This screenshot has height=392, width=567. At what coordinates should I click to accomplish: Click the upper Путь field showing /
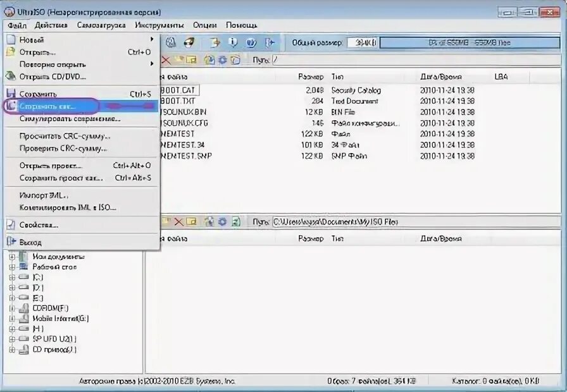click(x=415, y=60)
